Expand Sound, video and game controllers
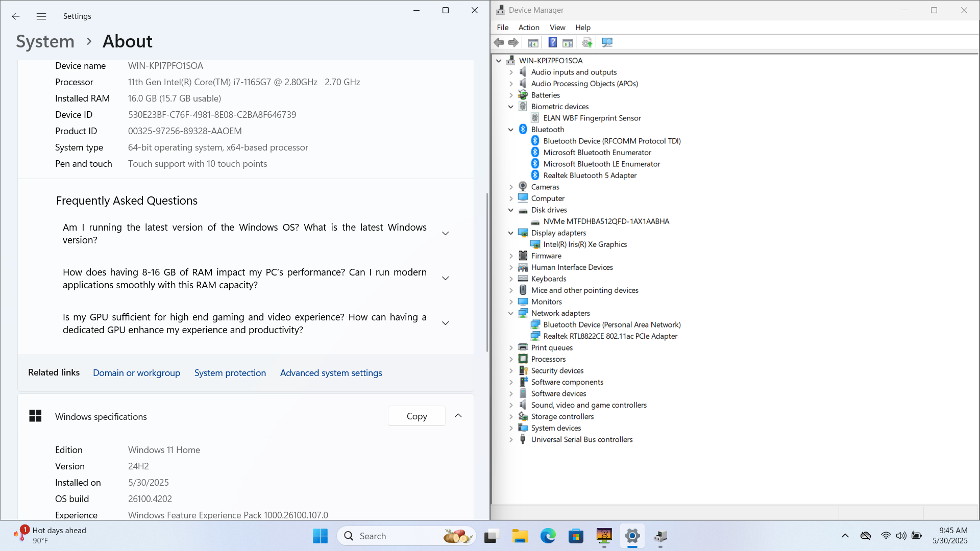980x551 pixels. 511,405
